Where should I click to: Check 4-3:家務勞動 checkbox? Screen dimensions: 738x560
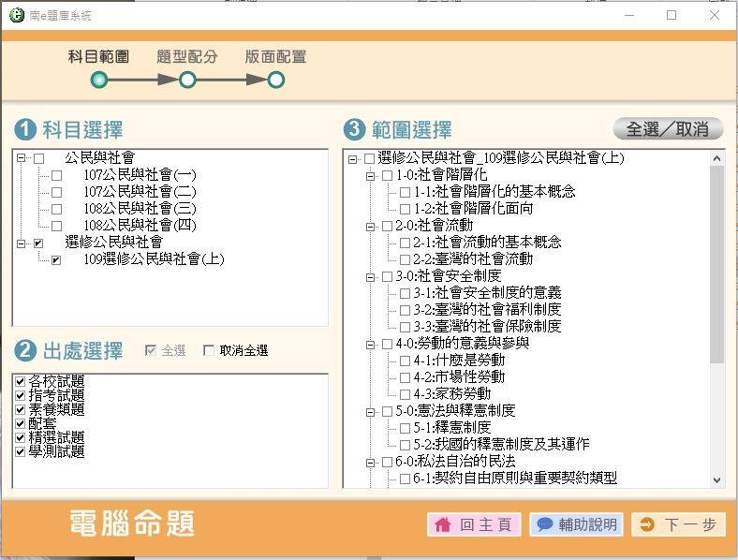click(405, 394)
